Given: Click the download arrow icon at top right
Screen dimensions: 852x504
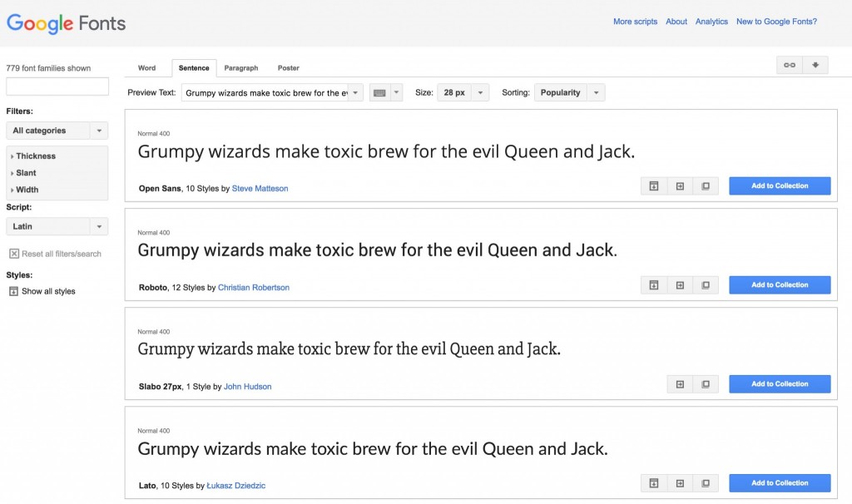Looking at the screenshot, I should pyautogui.click(x=815, y=65).
